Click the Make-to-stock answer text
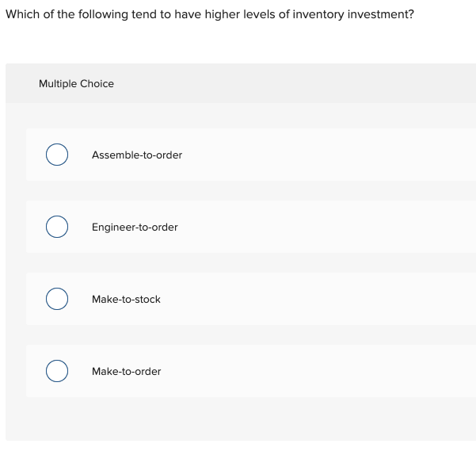The width and height of the screenshot is (476, 455). tap(126, 299)
